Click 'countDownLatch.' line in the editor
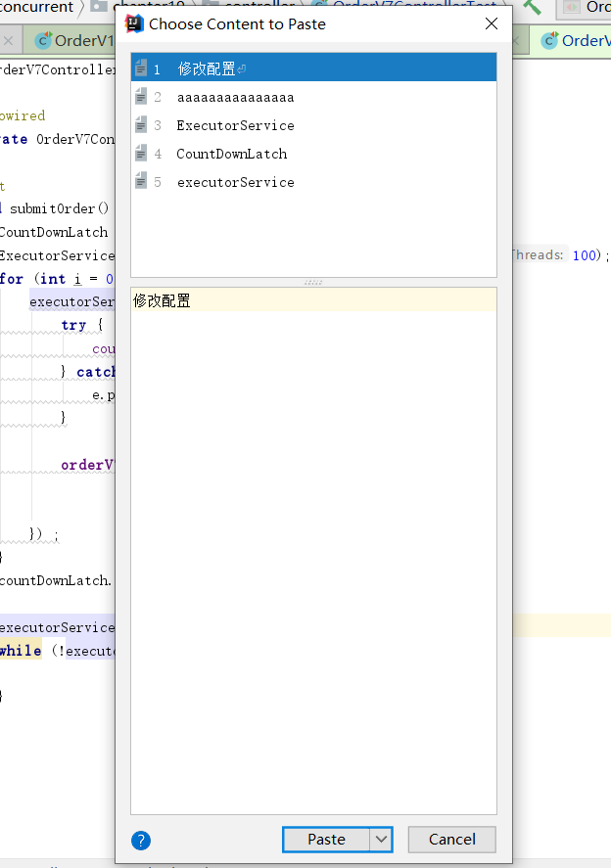 click(56, 580)
